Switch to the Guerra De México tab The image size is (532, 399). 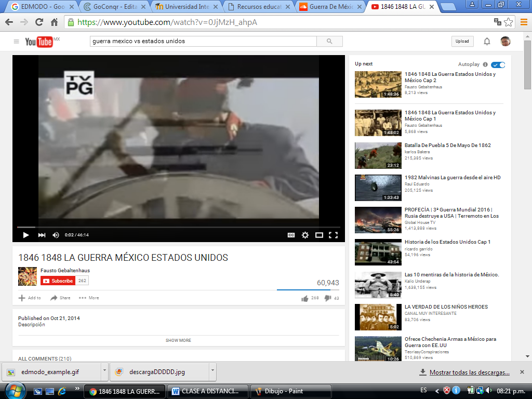(x=331, y=6)
